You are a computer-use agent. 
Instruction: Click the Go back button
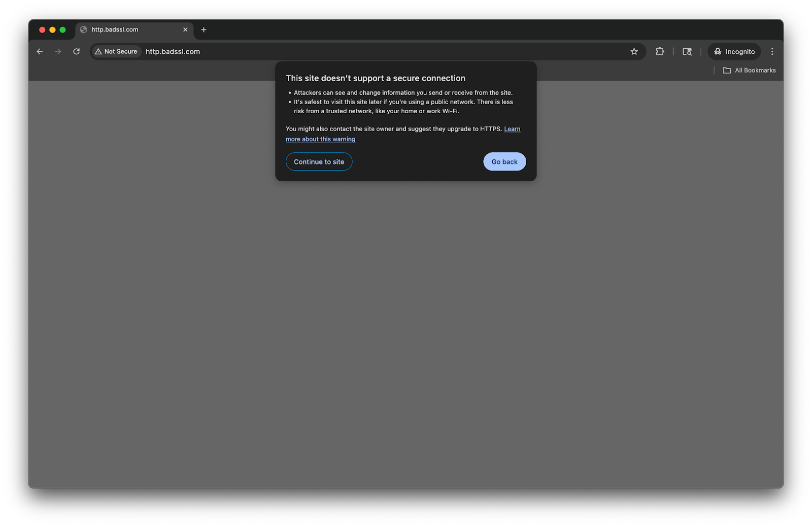504,161
